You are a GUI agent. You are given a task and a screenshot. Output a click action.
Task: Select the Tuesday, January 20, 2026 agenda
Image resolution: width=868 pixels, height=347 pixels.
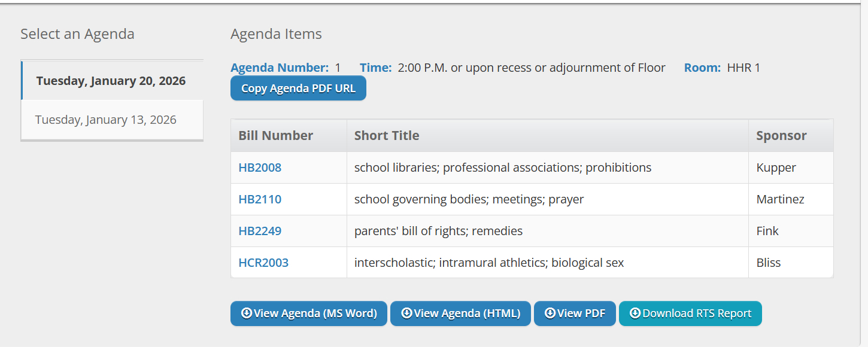[111, 81]
